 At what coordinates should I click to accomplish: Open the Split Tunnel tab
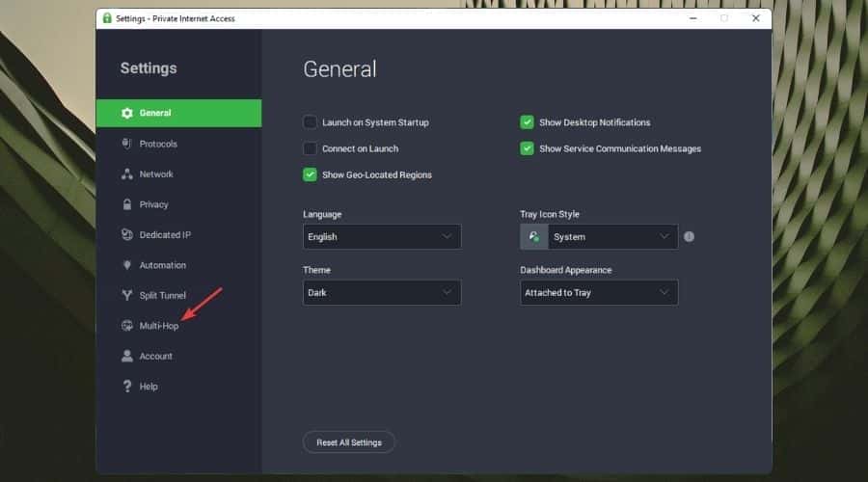point(178,295)
